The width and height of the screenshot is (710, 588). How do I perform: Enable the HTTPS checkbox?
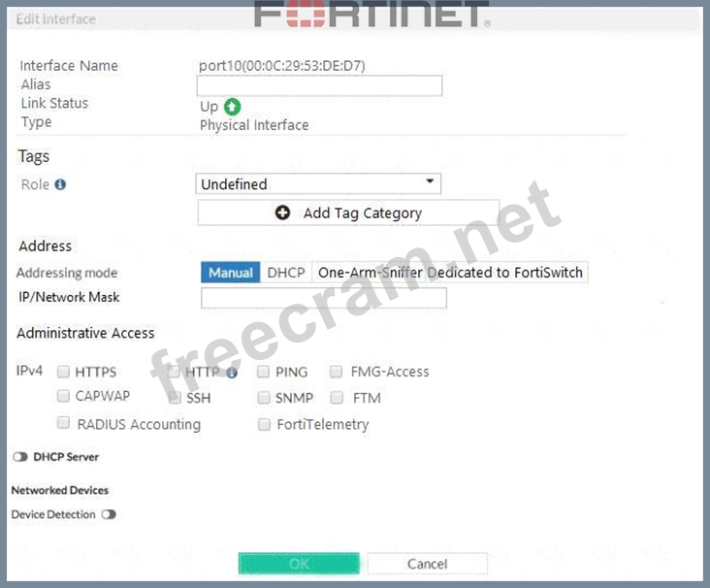63,372
